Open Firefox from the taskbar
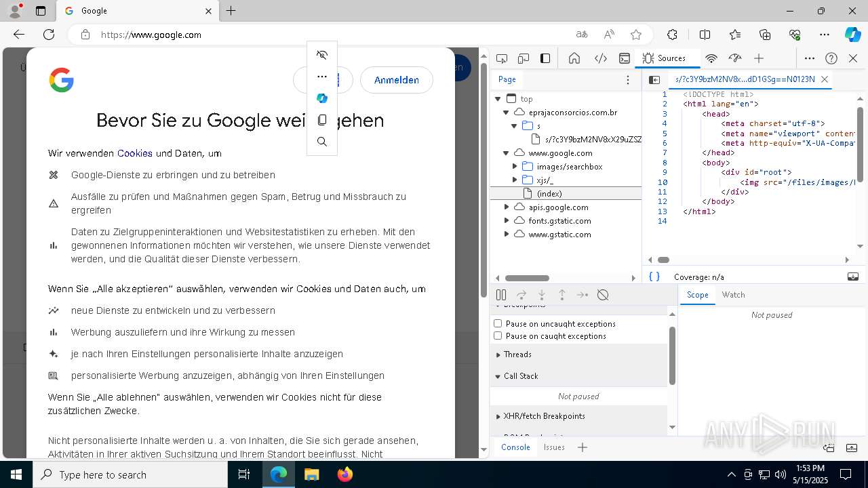This screenshot has height=488, width=868. click(344, 474)
